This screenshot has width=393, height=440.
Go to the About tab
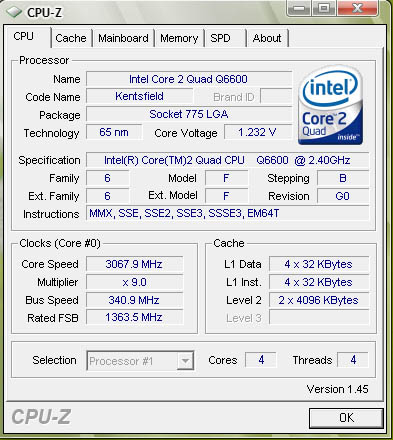267,38
